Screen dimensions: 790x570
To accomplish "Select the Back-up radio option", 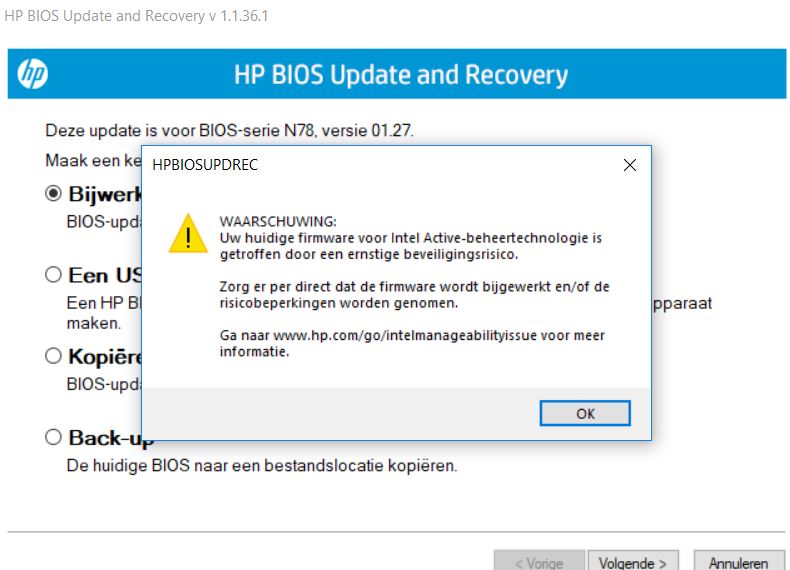I will pyautogui.click(x=53, y=437).
